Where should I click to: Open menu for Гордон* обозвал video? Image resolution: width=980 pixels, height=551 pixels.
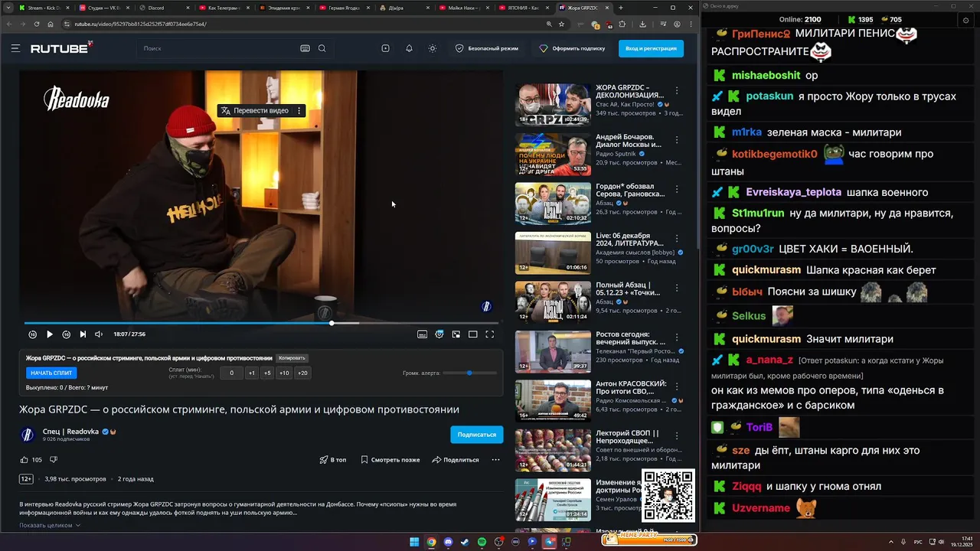click(677, 189)
